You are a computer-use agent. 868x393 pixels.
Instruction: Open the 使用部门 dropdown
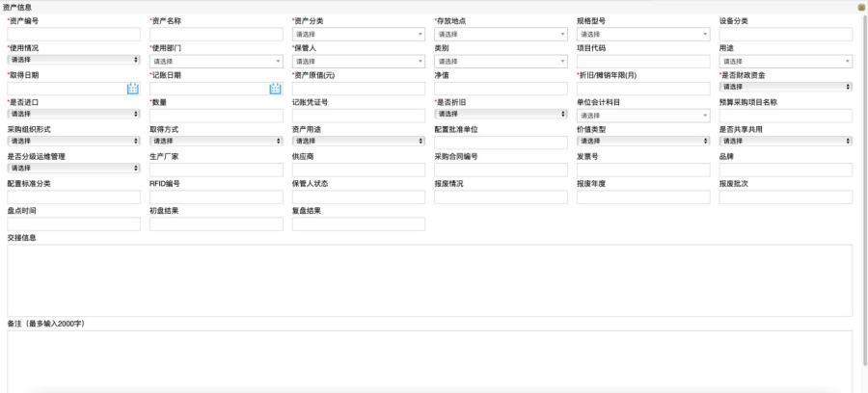[215, 61]
